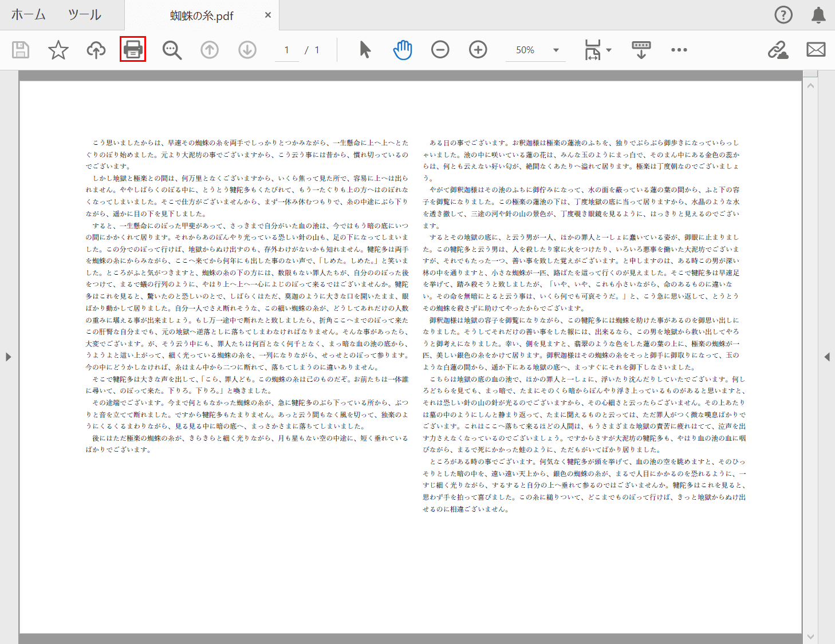Expand the right tools pane arrow

(827, 357)
